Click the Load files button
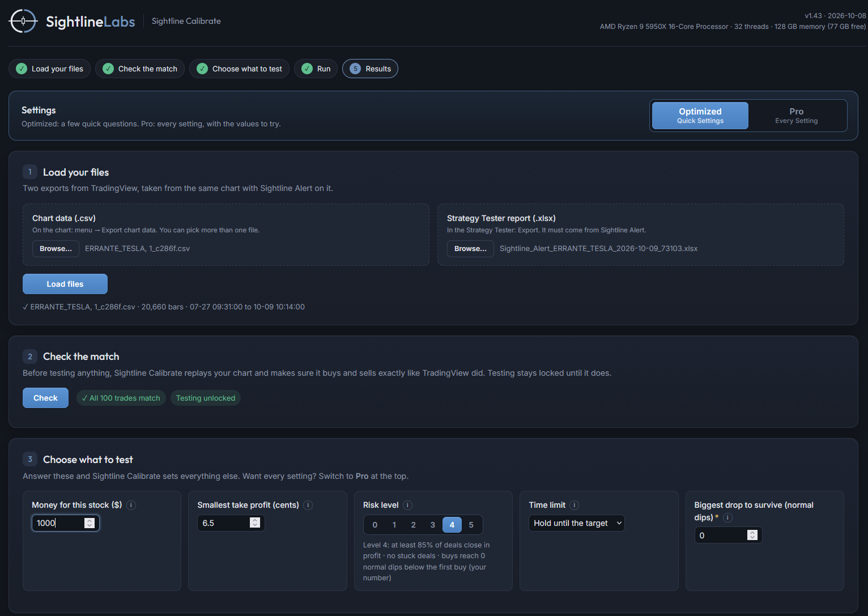868x616 pixels. (65, 284)
